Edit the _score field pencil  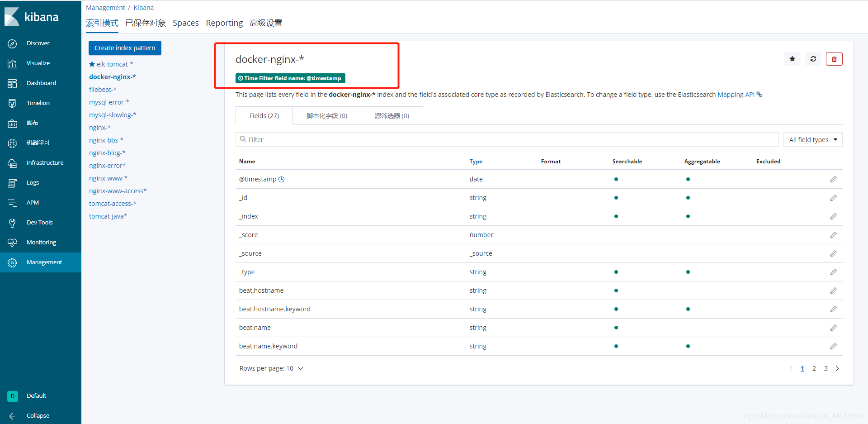[833, 235]
